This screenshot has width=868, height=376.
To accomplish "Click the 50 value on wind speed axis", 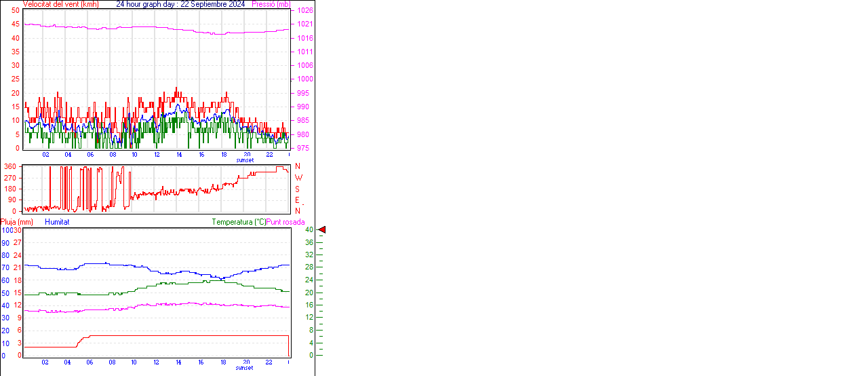I will (x=16, y=10).
